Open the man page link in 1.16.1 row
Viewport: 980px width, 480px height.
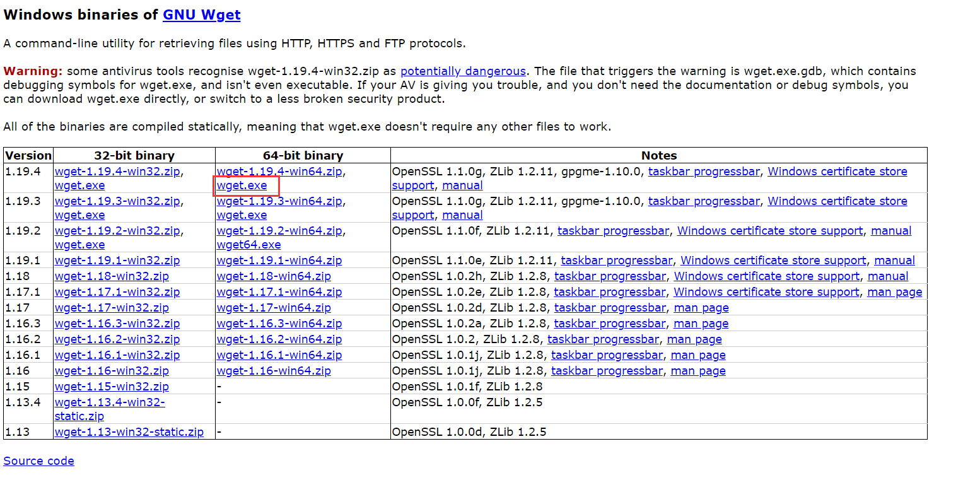point(698,355)
